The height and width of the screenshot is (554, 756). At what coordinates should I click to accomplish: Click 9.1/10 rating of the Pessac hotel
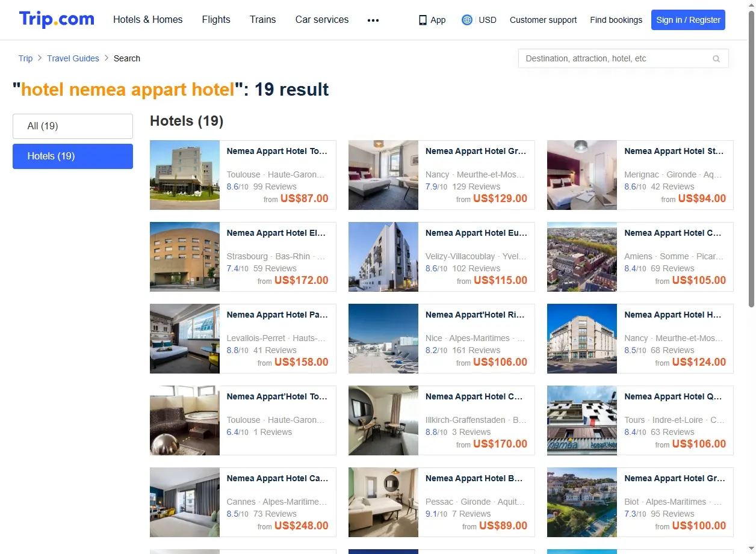tap(436, 514)
